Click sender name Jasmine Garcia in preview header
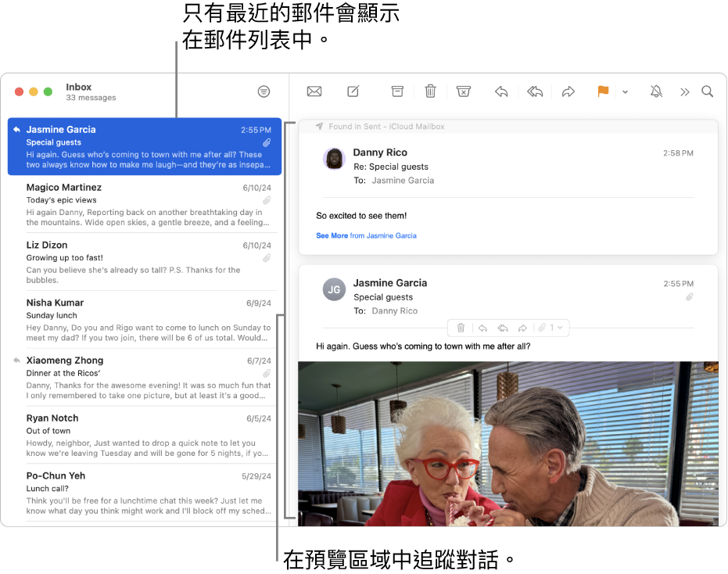Image resolution: width=728 pixels, height=574 pixels. [390, 283]
